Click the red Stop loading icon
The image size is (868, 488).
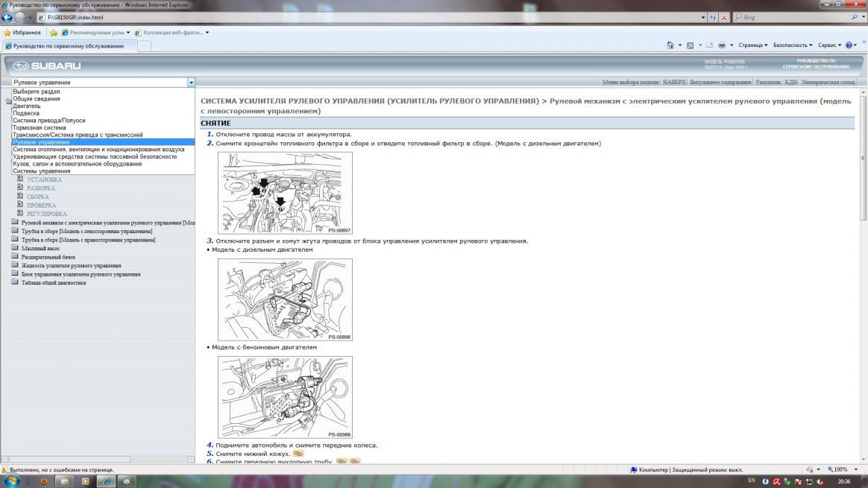(x=724, y=18)
